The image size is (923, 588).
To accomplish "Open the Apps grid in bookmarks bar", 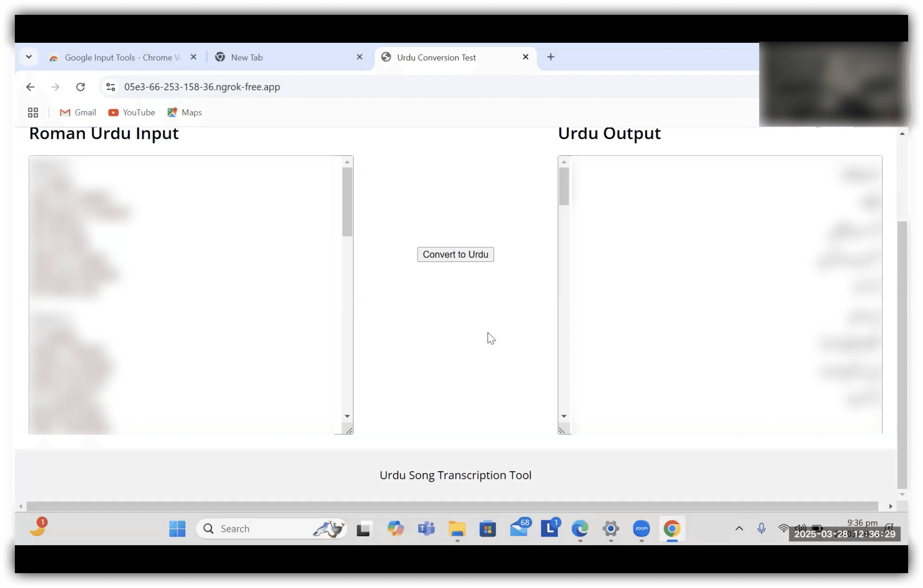I will click(x=33, y=112).
